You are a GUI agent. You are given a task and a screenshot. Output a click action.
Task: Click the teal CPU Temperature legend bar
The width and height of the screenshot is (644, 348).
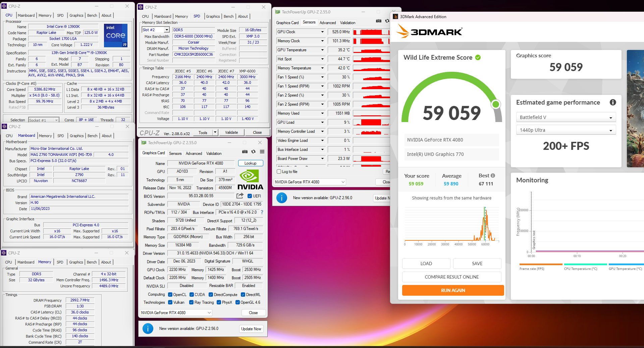586,265
